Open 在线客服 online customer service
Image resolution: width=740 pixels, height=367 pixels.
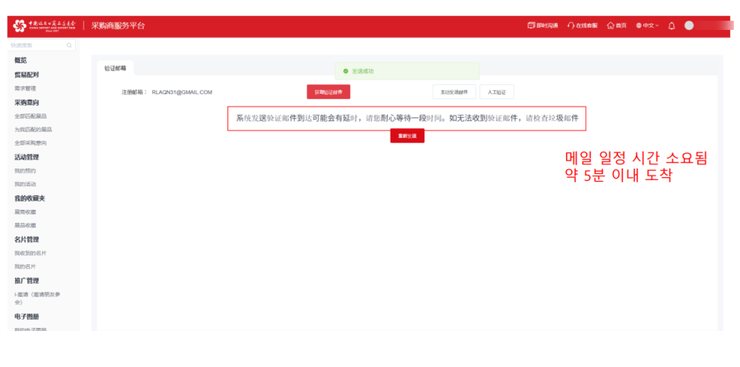click(582, 26)
